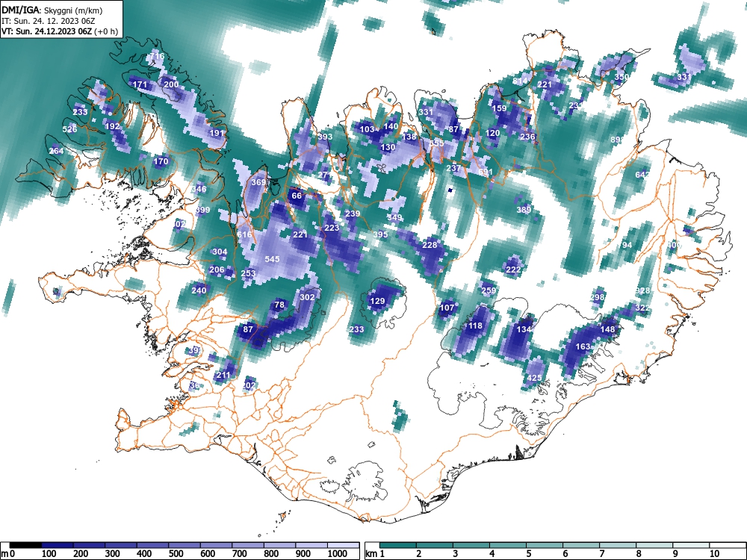Click the visibility value 395 on the map
The height and width of the screenshot is (560, 747).
(380, 234)
